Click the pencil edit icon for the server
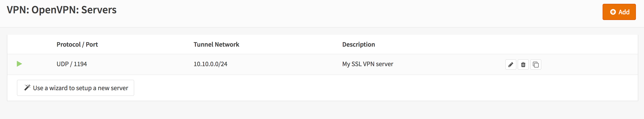 click(510, 64)
